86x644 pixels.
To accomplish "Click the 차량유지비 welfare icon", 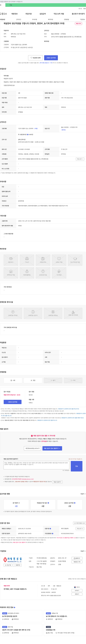I will 43,260.
